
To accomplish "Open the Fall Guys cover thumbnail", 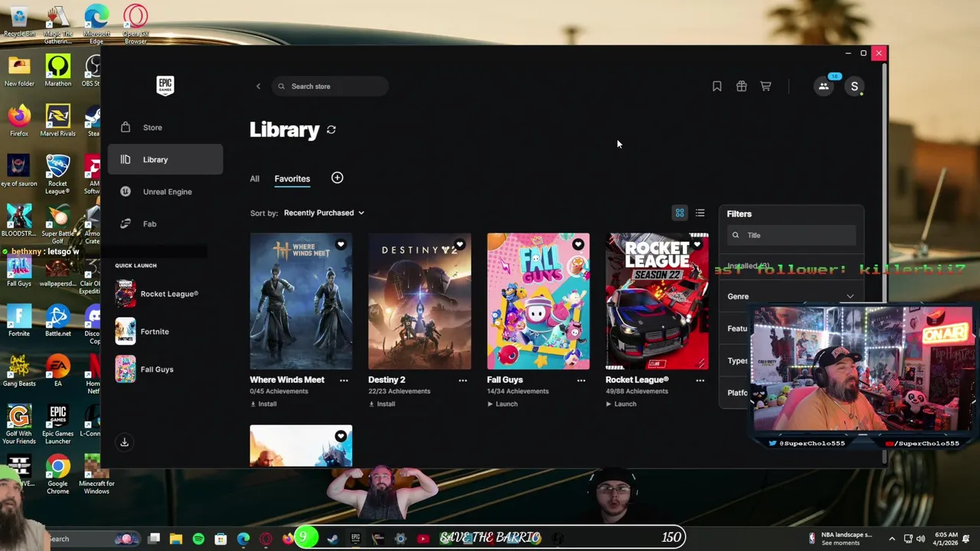I will tap(538, 302).
